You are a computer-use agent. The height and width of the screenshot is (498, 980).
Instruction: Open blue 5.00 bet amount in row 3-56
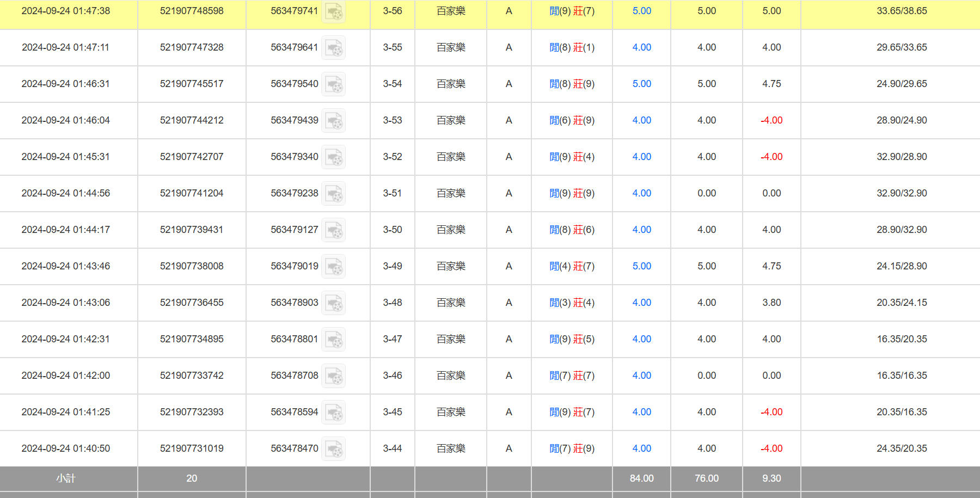[x=641, y=11]
